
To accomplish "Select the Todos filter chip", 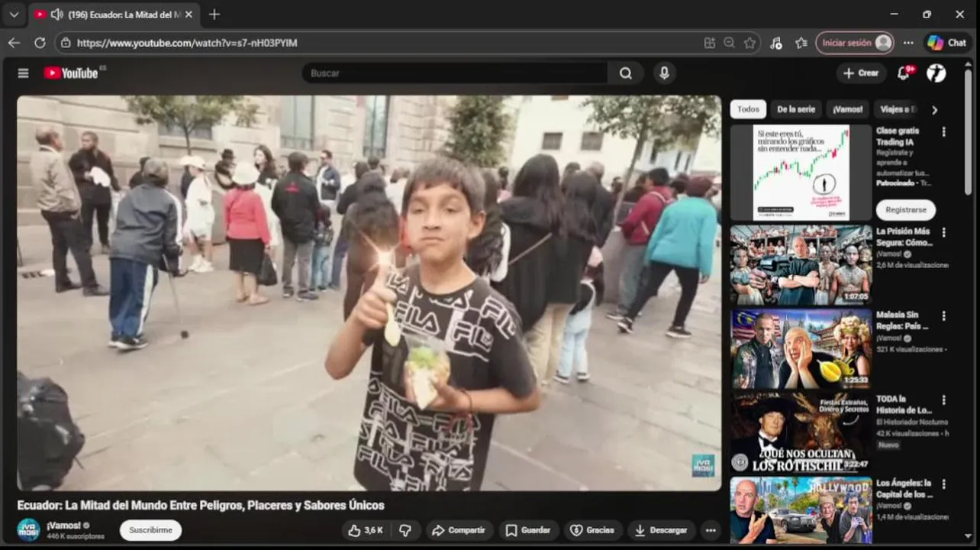I will tap(748, 109).
